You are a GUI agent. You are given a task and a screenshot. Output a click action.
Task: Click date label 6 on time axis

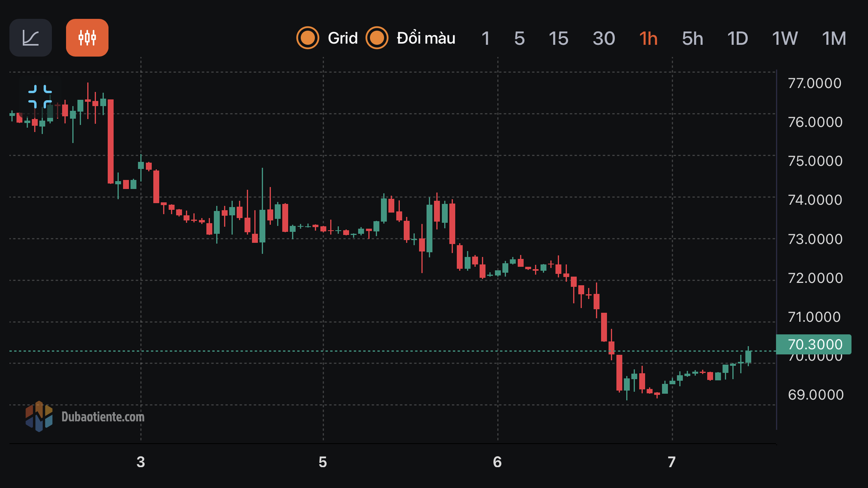point(497,462)
